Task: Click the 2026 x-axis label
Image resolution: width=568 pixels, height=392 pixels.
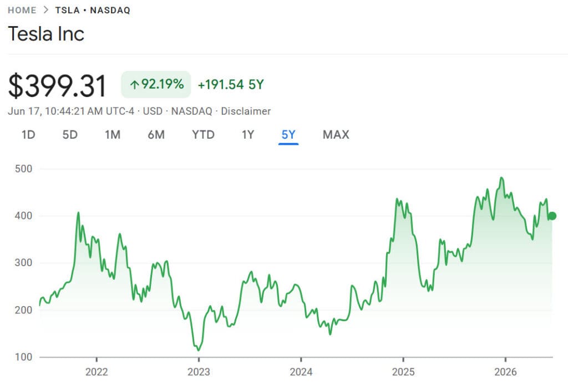Action: (x=506, y=371)
